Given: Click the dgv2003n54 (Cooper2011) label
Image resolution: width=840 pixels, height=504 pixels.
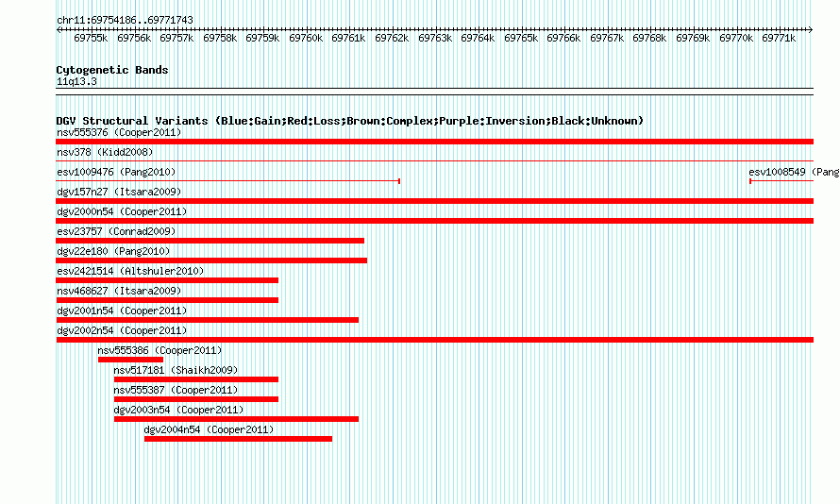Looking at the screenshot, I should [179, 410].
